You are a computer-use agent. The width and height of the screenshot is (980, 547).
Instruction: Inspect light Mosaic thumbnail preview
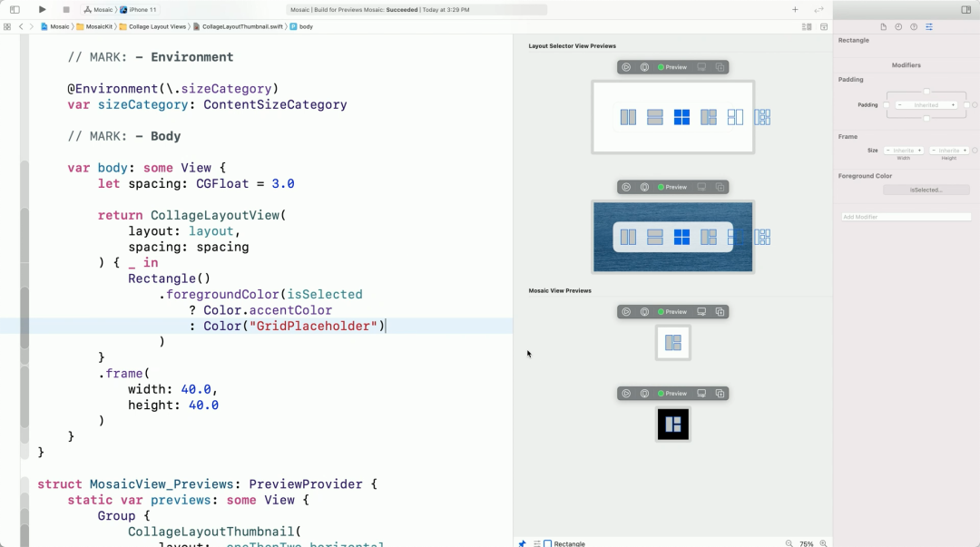tap(644, 311)
